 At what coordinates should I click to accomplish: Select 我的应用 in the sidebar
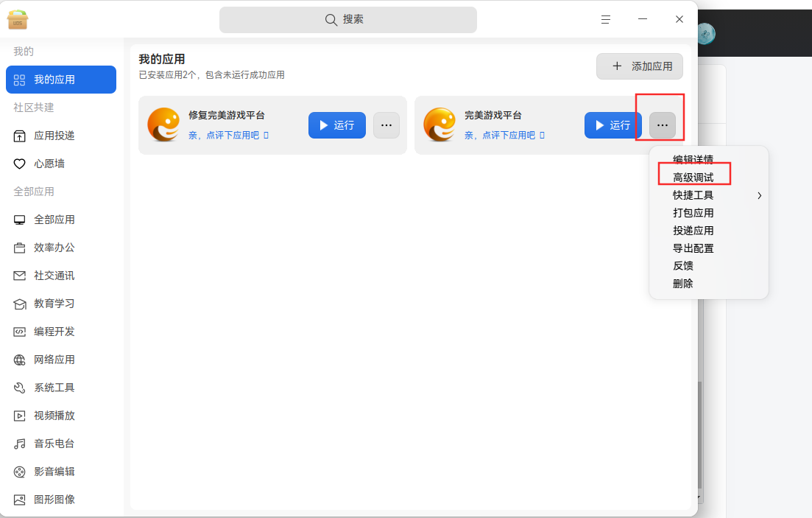coord(61,80)
